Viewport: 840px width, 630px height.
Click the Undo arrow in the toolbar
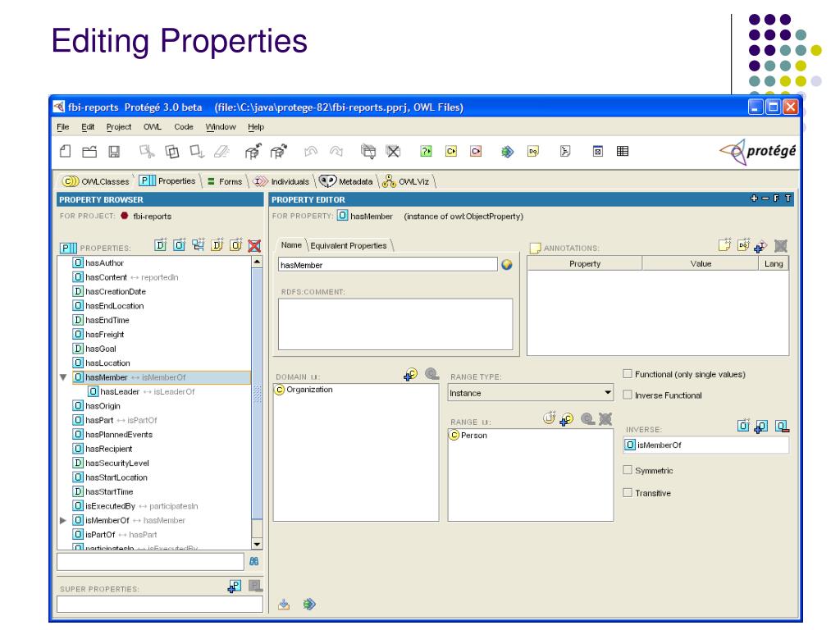(x=311, y=152)
